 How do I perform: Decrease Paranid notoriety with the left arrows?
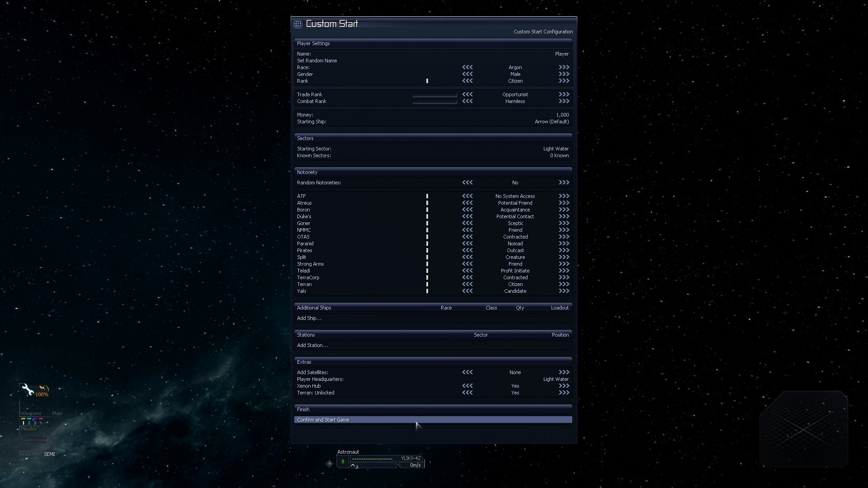(x=467, y=244)
